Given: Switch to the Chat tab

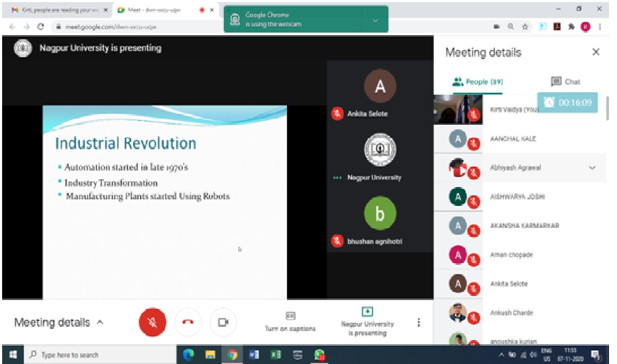Looking at the screenshot, I should click(565, 82).
